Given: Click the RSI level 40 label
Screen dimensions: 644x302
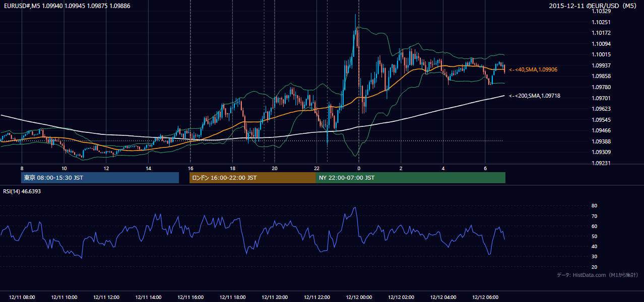Looking at the screenshot, I should [594, 246].
